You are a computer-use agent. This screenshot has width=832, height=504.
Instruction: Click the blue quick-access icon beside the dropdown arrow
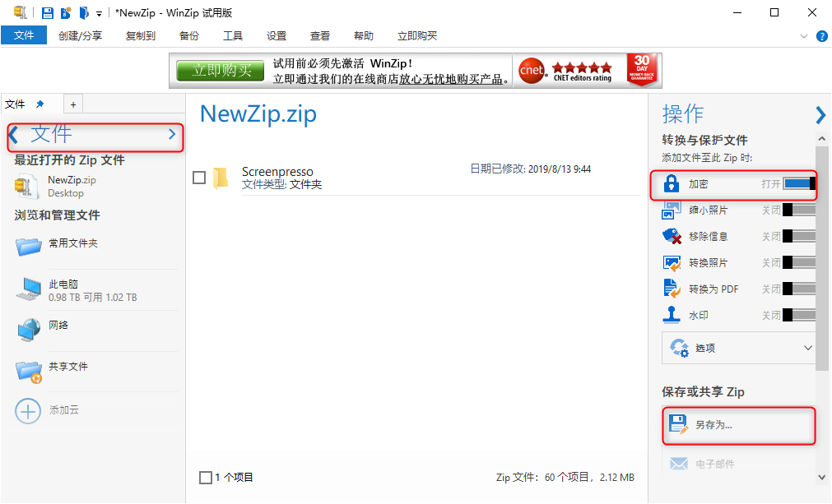click(x=84, y=12)
